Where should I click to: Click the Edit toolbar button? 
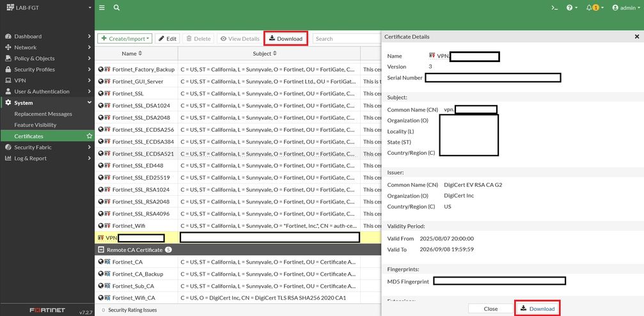(168, 38)
